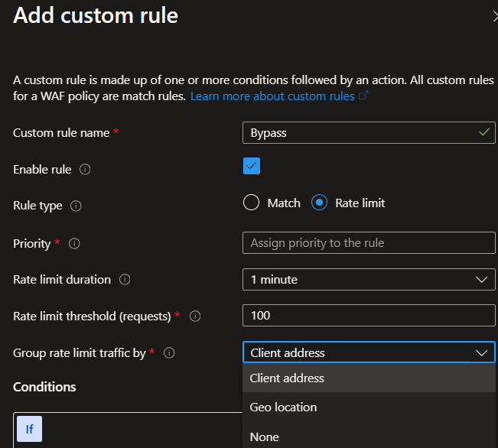Click info icon beside Rule type
This screenshot has width=498, height=448.
(76, 206)
